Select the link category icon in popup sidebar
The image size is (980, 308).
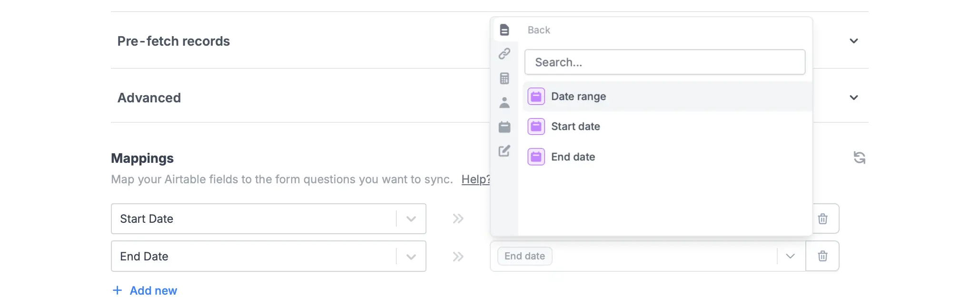click(505, 54)
